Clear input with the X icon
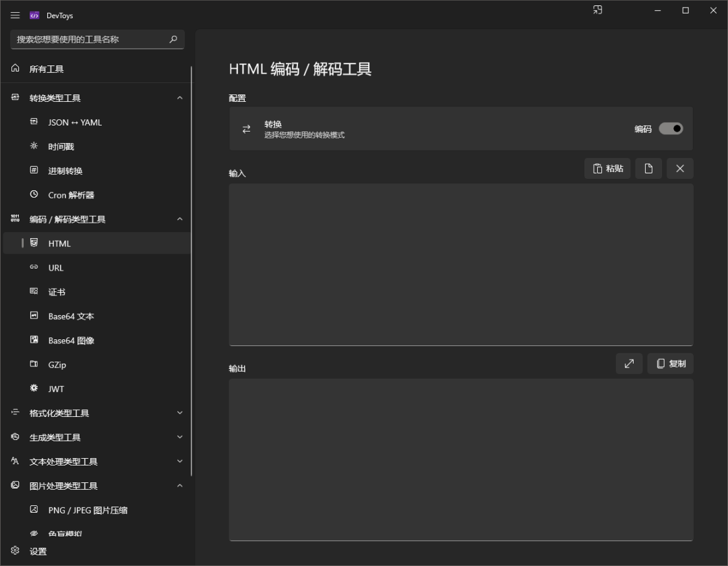 tap(679, 169)
